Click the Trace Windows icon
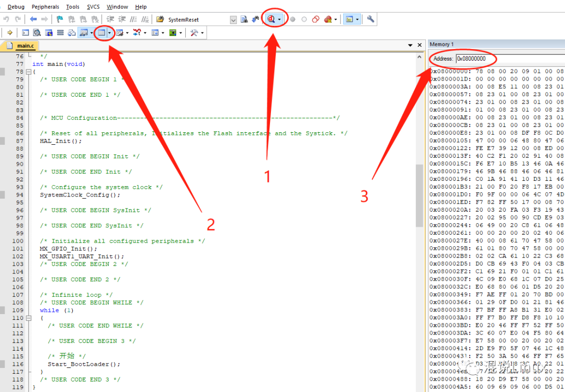Screen dimensions: 565x392 coord(155,33)
